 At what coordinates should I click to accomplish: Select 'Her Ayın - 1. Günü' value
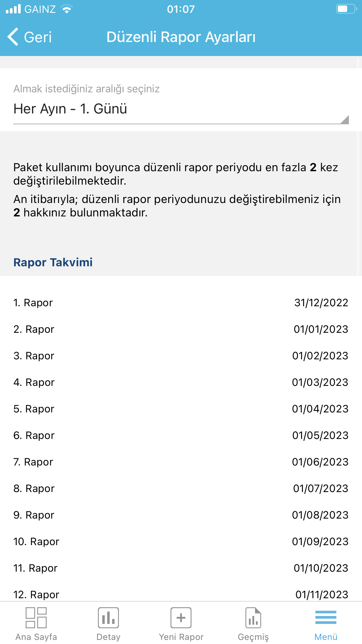[x=70, y=109]
